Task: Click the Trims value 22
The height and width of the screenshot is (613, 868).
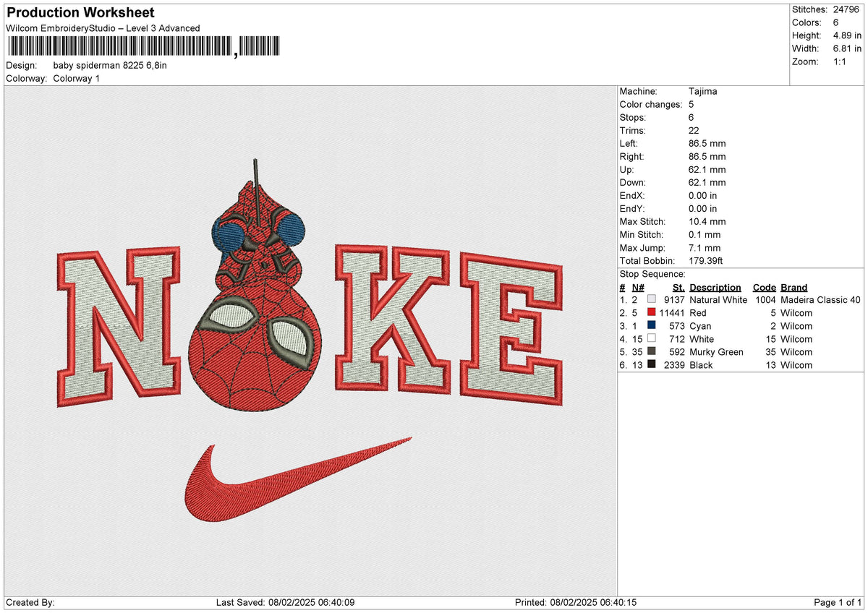Action: click(694, 131)
